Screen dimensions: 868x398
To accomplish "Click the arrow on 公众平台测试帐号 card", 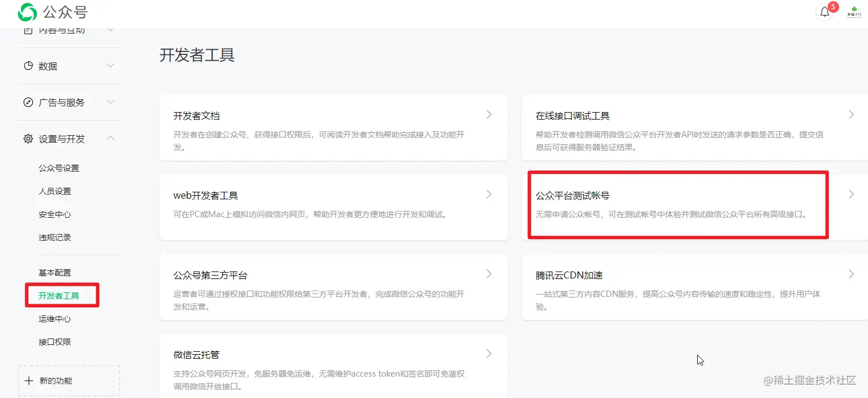I will point(851,194).
